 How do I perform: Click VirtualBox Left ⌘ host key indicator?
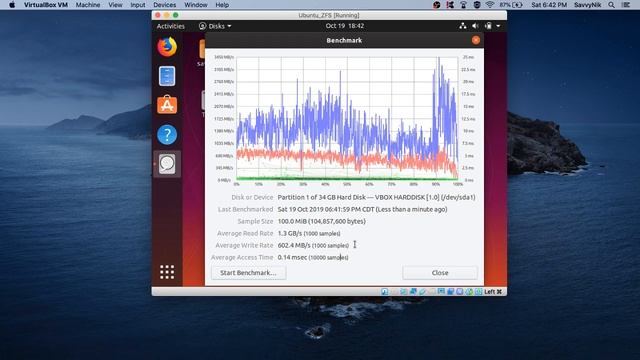click(493, 291)
